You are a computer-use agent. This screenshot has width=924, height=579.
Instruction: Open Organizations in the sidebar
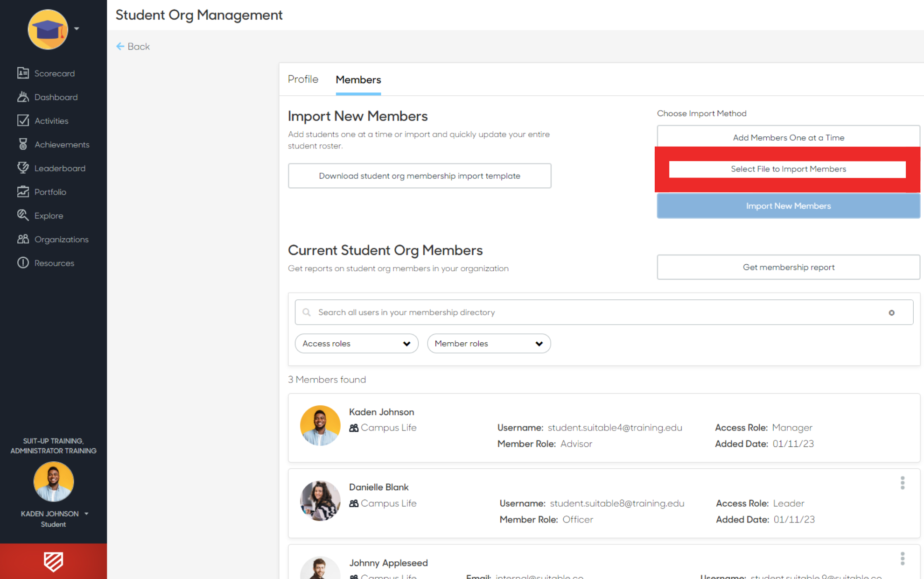(53, 240)
